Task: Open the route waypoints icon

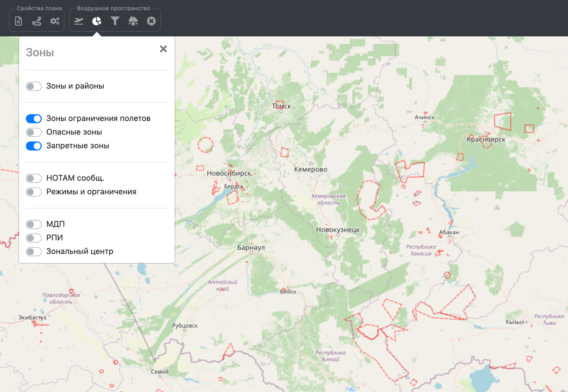Action: pos(36,21)
